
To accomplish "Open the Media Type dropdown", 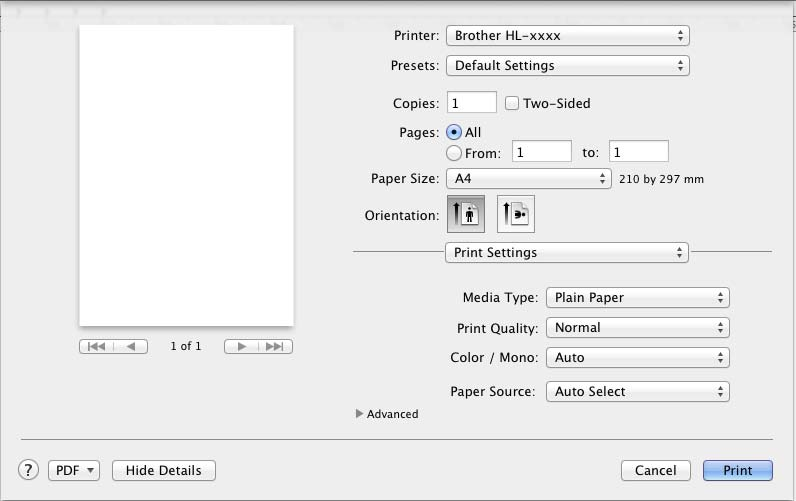I will click(638, 297).
